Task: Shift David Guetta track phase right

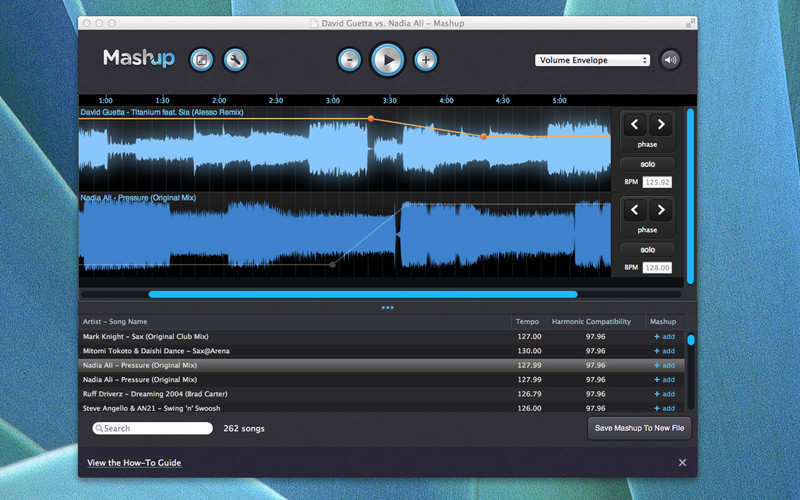Action: pos(659,125)
